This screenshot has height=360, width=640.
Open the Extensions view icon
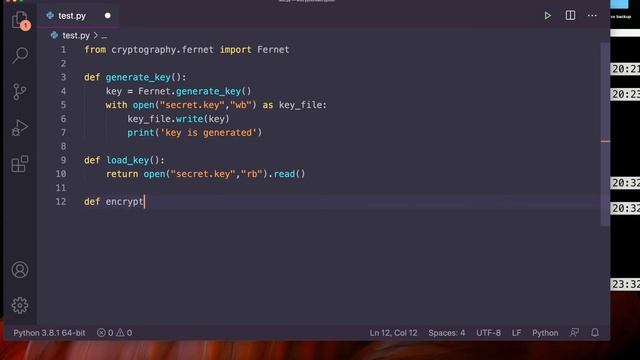[x=20, y=164]
